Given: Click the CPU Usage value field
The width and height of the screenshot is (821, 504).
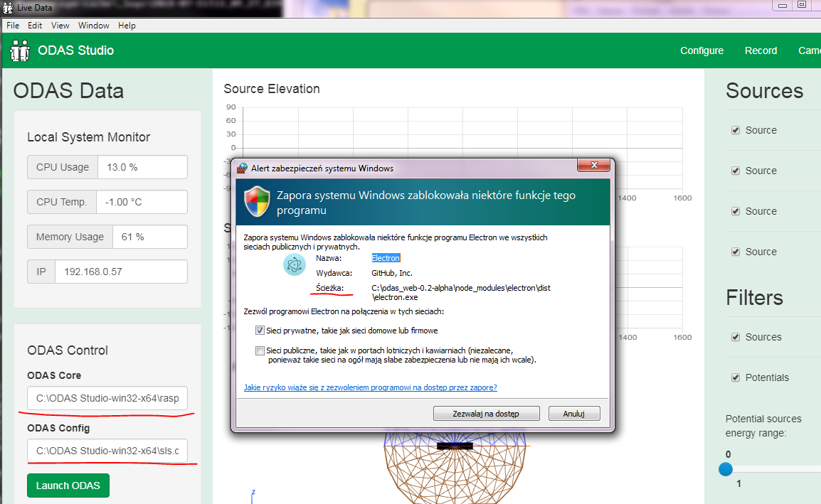Looking at the screenshot, I should coord(142,167).
